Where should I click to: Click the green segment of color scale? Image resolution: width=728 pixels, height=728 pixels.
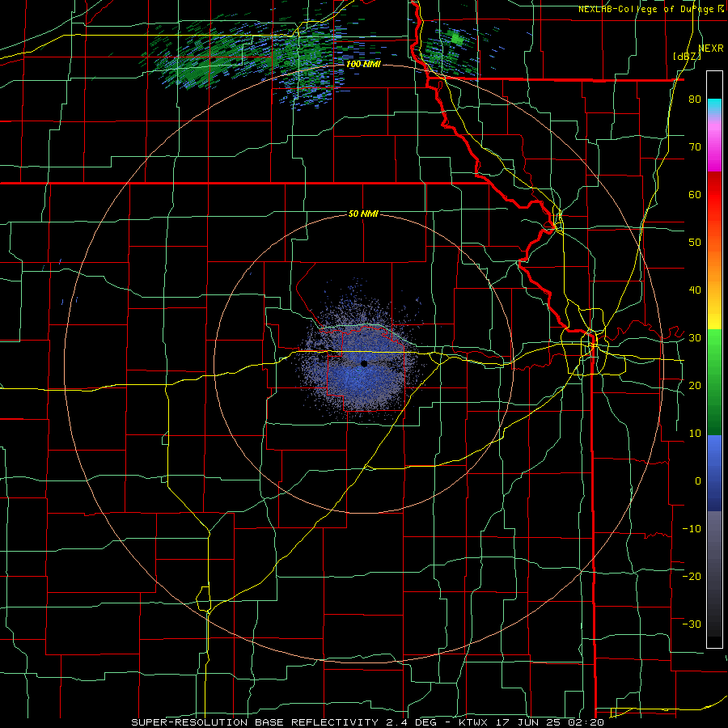tap(714, 382)
